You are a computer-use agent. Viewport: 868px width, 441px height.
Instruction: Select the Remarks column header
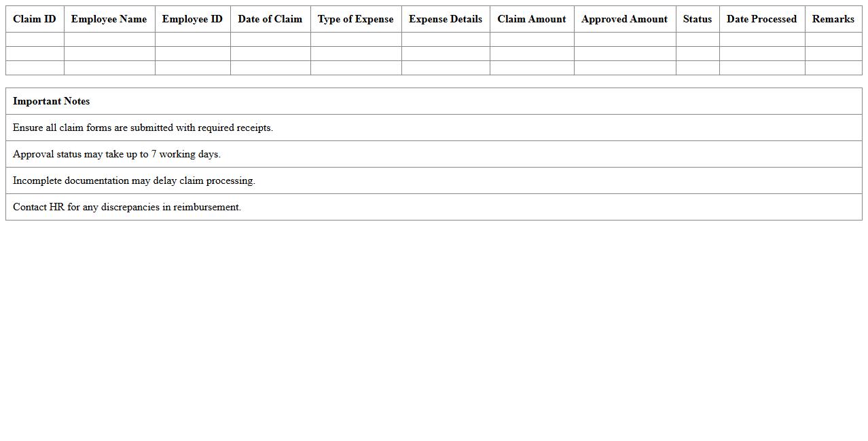click(x=833, y=19)
